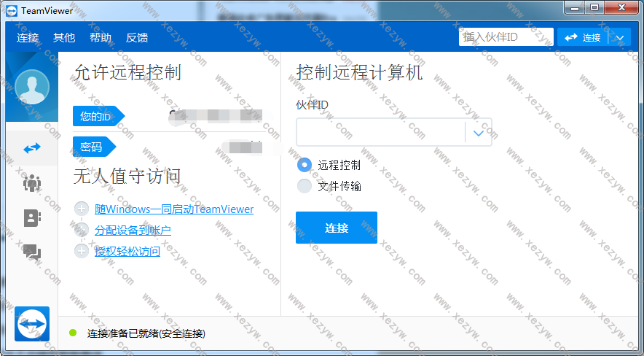The height and width of the screenshot is (356, 644).
Task: Click the 随Windows一同启动TeamViewer link
Action: [174, 209]
